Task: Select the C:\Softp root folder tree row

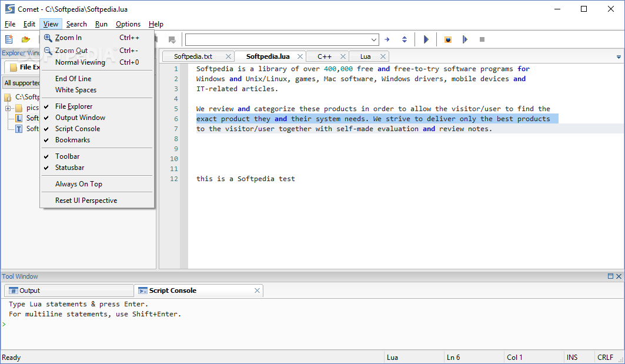Action: coord(22,97)
